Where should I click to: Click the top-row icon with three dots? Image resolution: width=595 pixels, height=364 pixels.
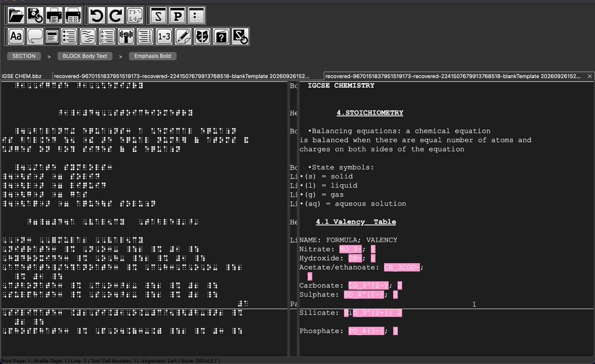point(196,16)
